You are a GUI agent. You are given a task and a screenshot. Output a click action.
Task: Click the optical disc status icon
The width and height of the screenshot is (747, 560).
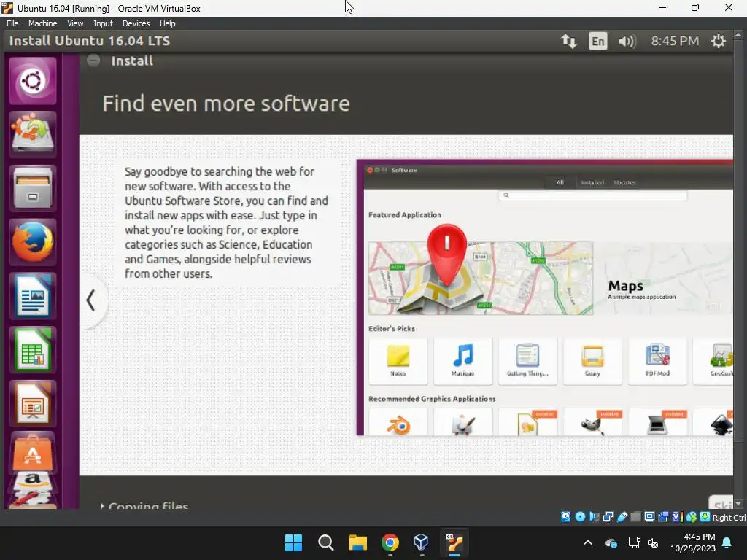(580, 517)
